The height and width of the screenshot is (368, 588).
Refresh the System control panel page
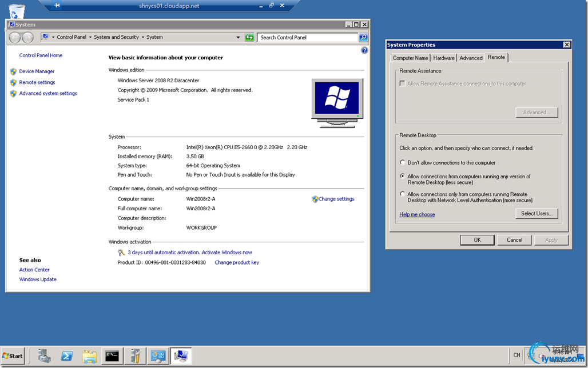249,38
